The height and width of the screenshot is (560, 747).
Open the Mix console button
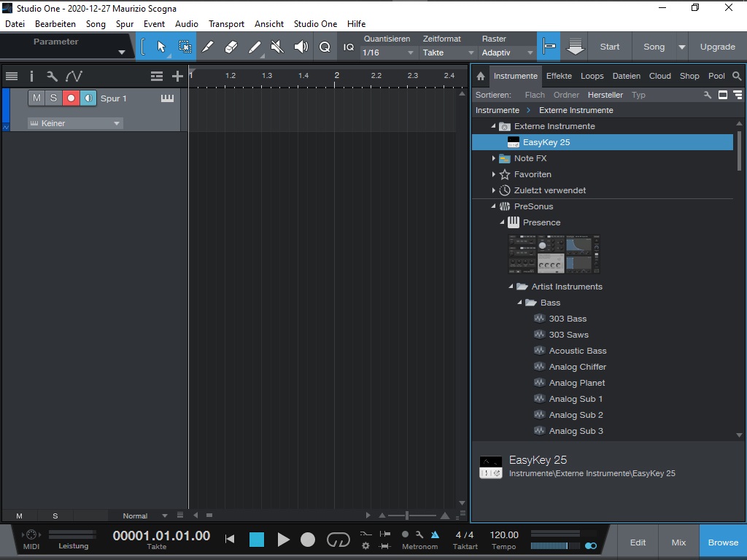[x=679, y=542]
